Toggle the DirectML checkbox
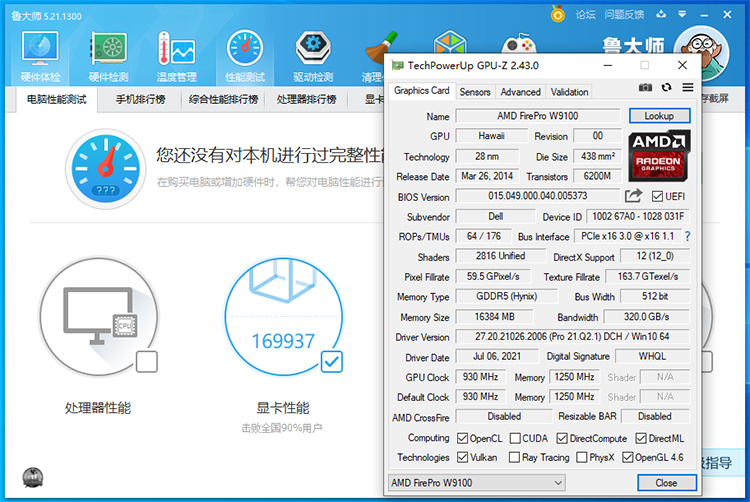Image resolution: width=750 pixels, height=502 pixels. [641, 438]
